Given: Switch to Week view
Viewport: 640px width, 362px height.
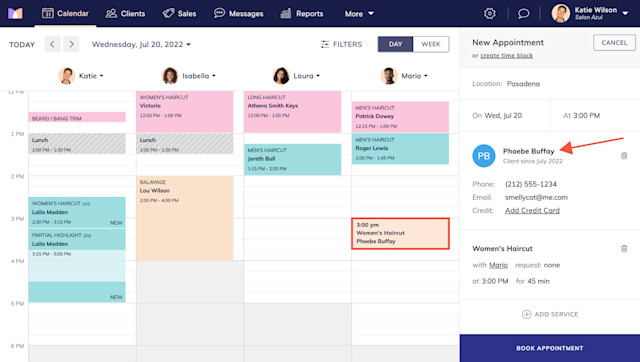Looking at the screenshot, I should point(431,44).
